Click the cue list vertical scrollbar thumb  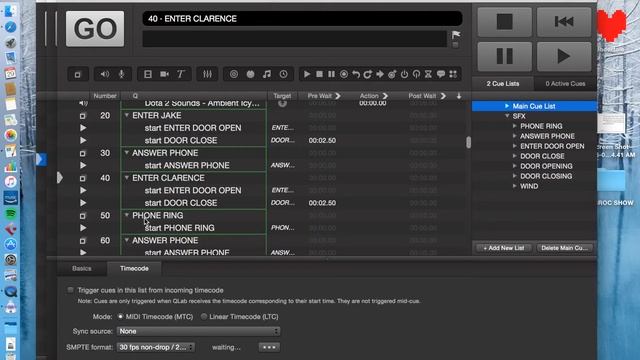click(468, 142)
